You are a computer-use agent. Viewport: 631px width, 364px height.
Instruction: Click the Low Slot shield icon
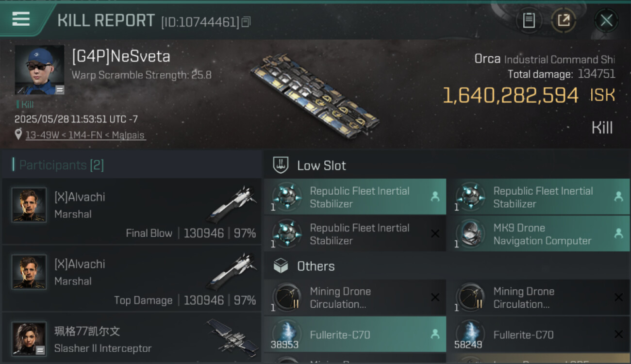pos(281,165)
